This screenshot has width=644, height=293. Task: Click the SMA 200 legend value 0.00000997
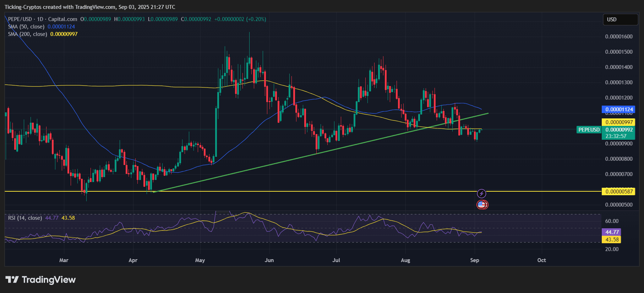[64, 34]
